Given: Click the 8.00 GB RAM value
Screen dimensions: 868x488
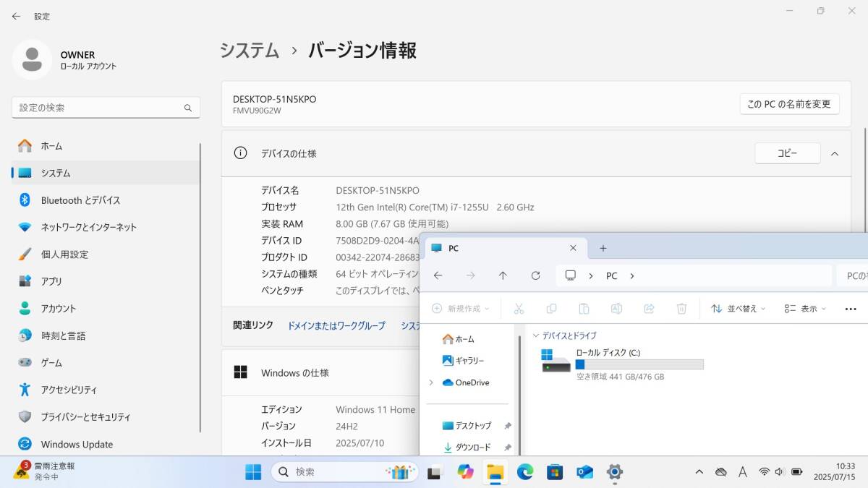Looking at the screenshot, I should click(392, 224).
